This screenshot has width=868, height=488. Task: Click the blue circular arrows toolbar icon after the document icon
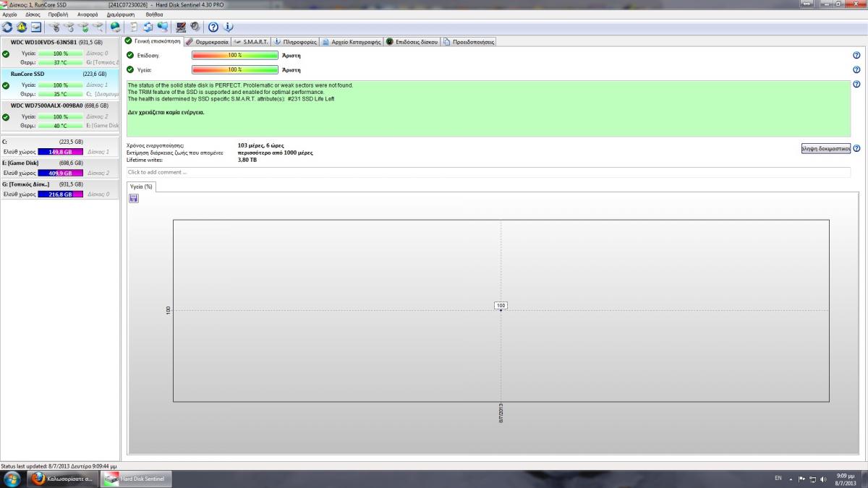point(148,27)
